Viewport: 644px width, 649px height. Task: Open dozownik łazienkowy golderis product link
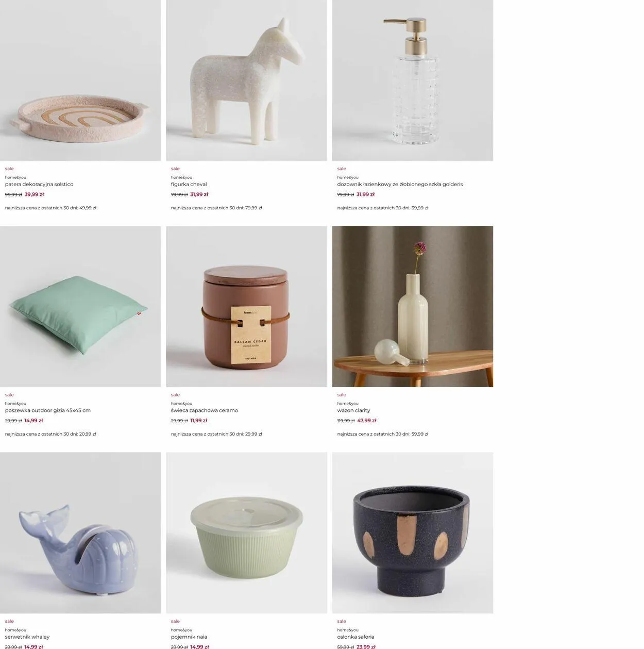[400, 184]
